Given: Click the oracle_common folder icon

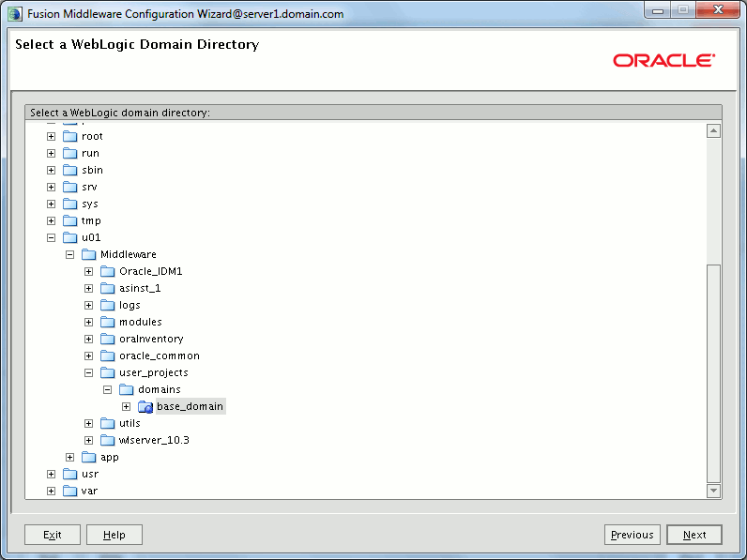Looking at the screenshot, I should 108,356.
